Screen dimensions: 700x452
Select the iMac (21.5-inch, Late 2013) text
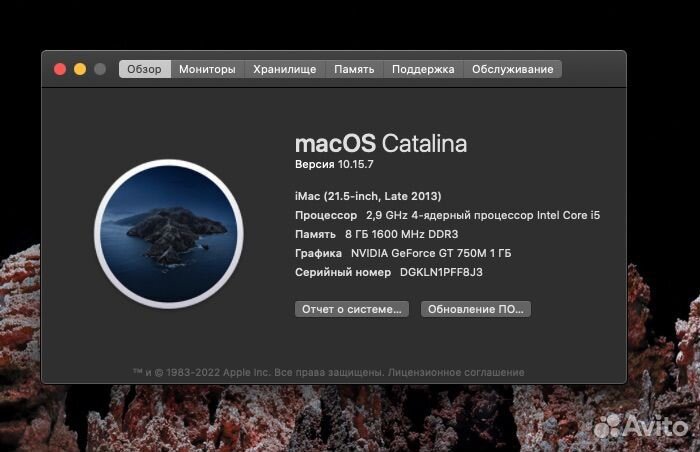click(x=368, y=196)
